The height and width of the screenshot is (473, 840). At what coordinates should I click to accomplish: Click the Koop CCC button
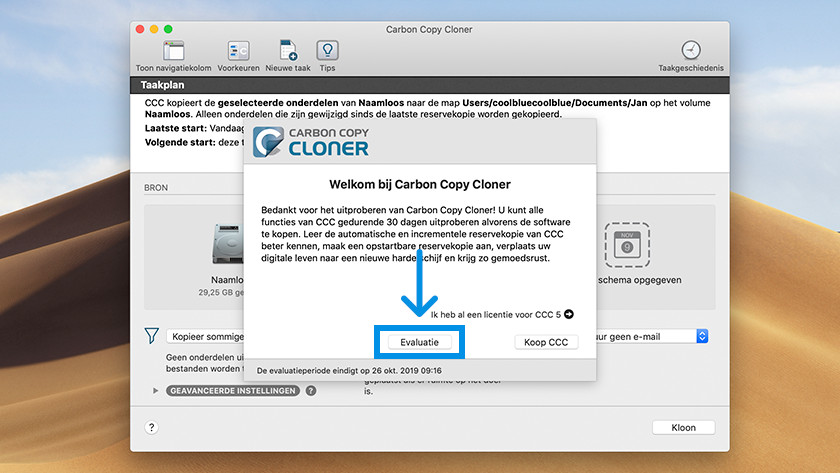point(546,342)
